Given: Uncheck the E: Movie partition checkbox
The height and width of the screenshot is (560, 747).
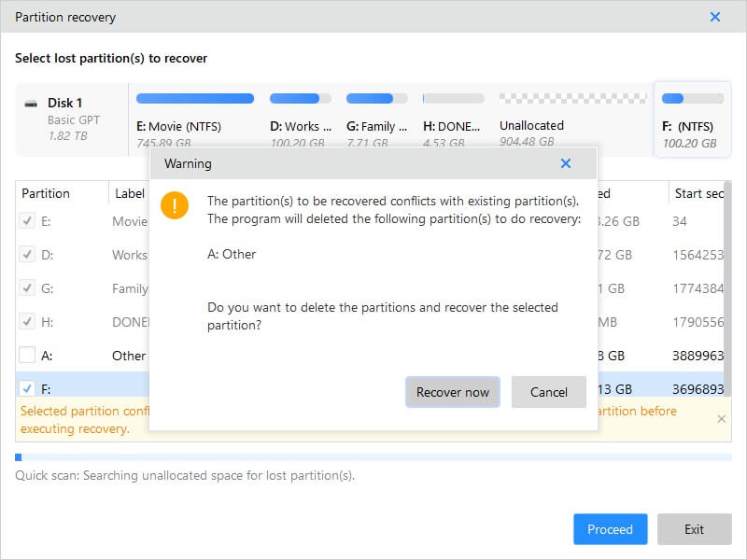Looking at the screenshot, I should [26, 221].
